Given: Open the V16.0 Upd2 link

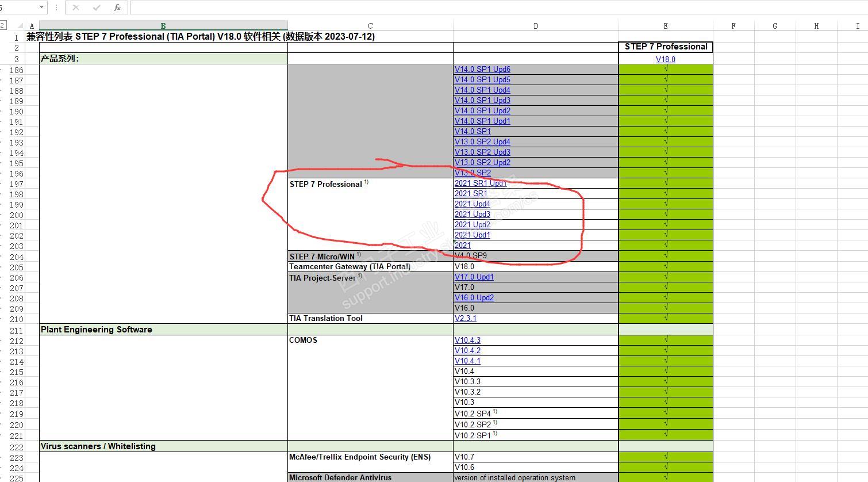Looking at the screenshot, I should (474, 297).
